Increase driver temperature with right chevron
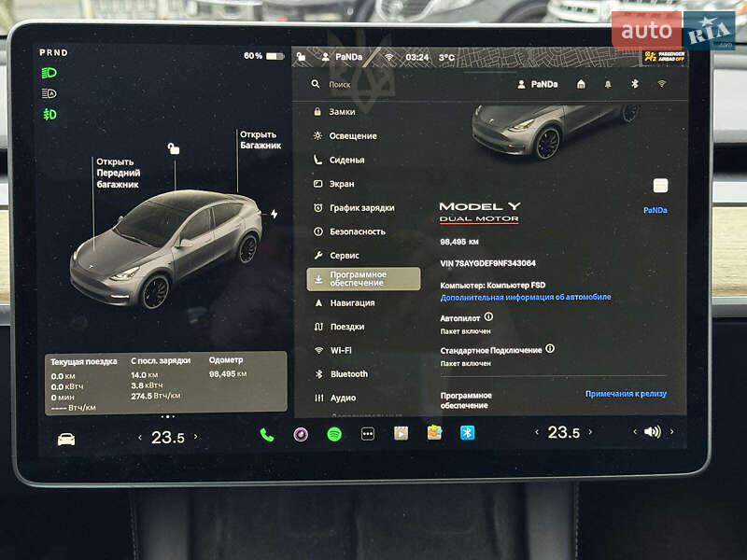This screenshot has width=747, height=560. pos(194,431)
